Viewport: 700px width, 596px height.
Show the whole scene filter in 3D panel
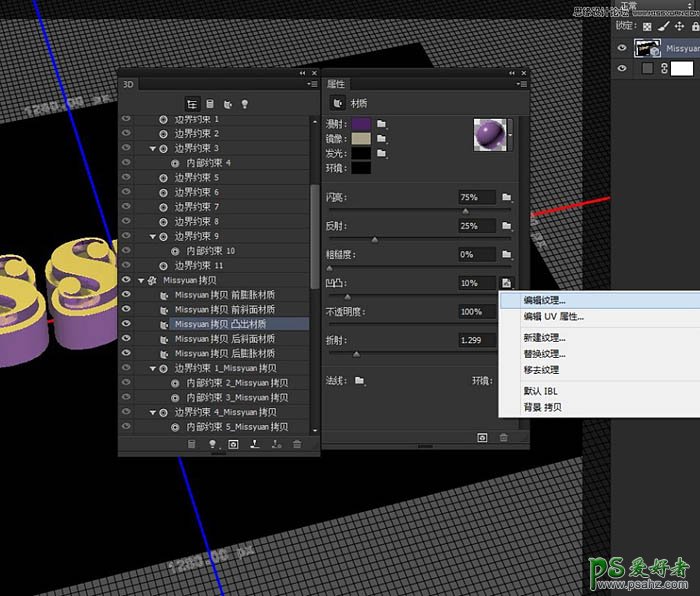point(192,103)
